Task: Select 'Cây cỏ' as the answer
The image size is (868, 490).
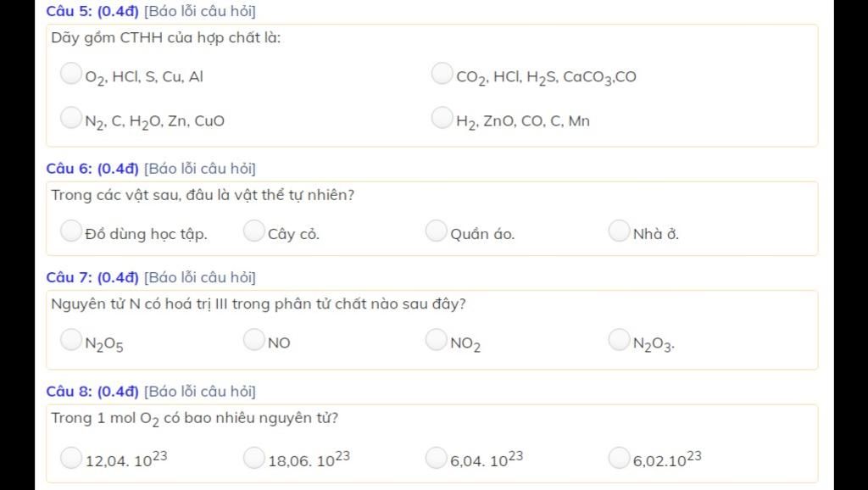Action: pyautogui.click(x=254, y=231)
